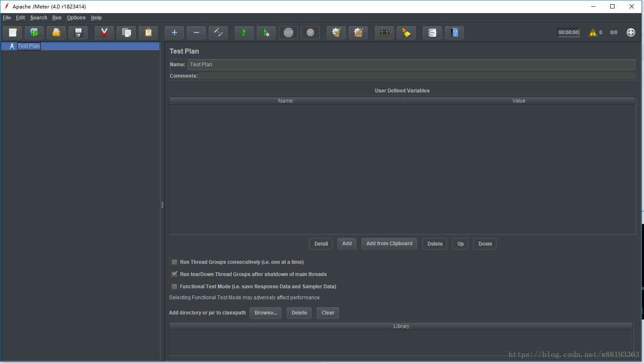
Task: Enable Run Thread Groups consecutively checkbox
Action: point(174,262)
